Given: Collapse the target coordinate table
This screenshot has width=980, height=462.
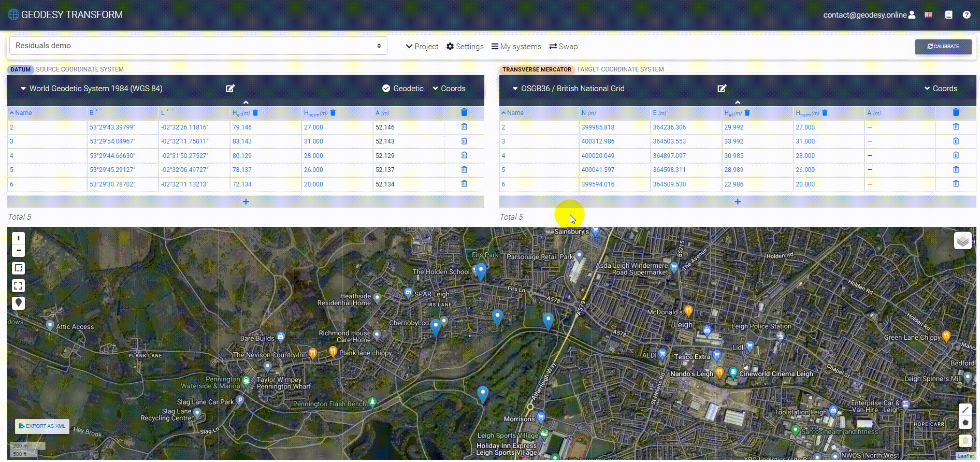Looking at the screenshot, I should pyautogui.click(x=737, y=103).
